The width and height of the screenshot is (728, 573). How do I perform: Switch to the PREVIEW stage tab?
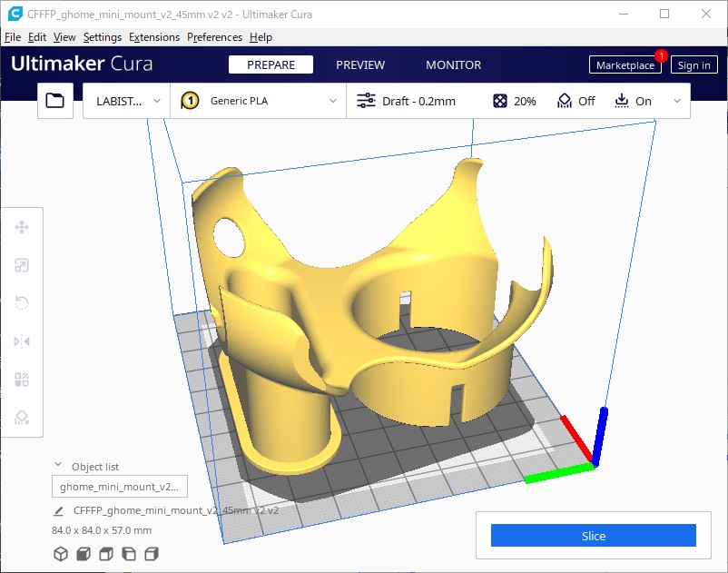pyautogui.click(x=360, y=65)
